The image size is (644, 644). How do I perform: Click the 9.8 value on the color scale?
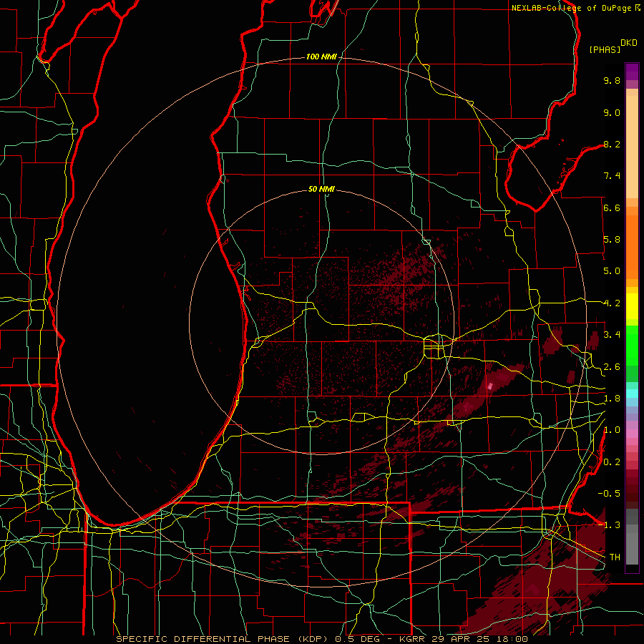(x=612, y=80)
